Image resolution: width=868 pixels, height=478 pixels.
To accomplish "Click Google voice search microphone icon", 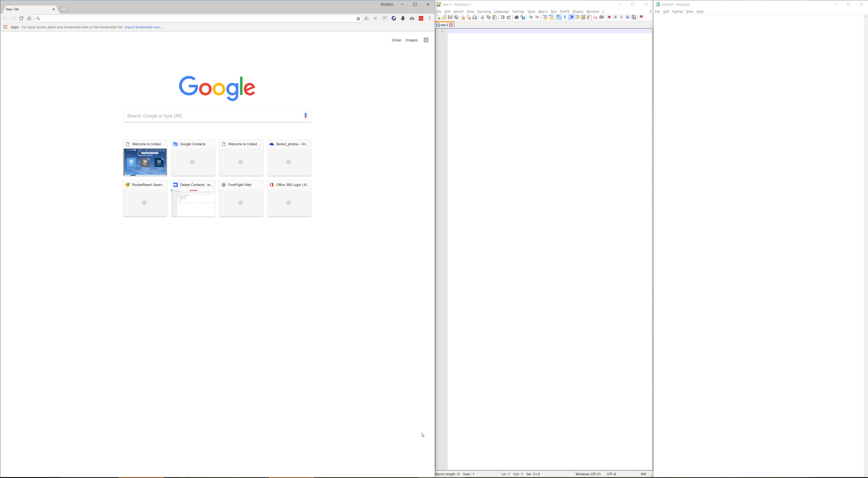I will pos(305,116).
